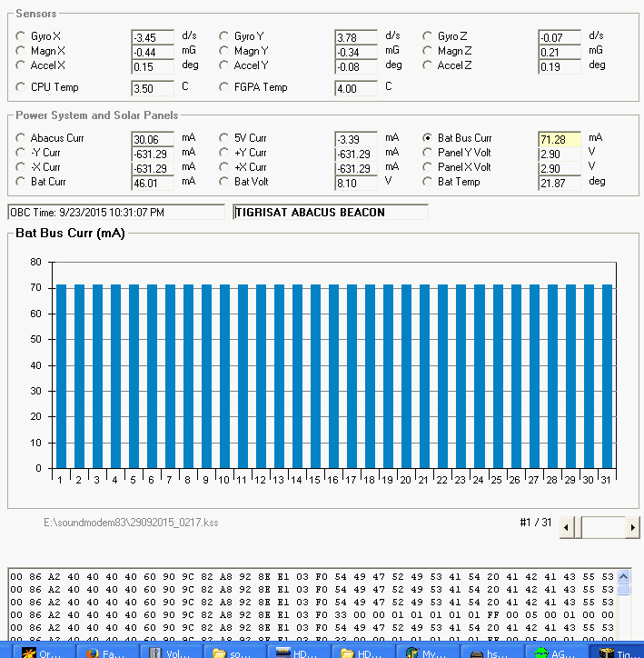The width and height of the screenshot is (644, 658).
Task: Select the CPU Temp radio button
Action: point(20,87)
